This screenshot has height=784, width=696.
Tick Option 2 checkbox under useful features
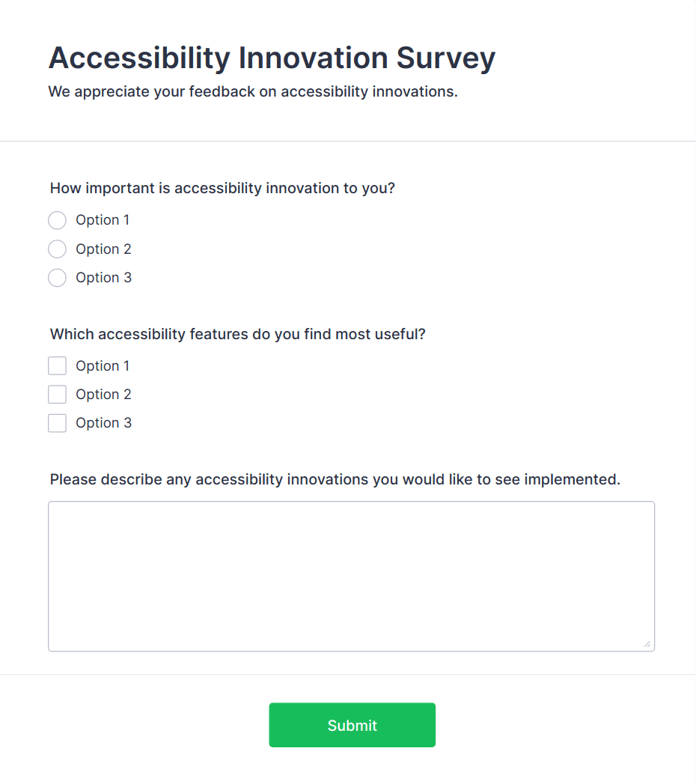pyautogui.click(x=57, y=395)
